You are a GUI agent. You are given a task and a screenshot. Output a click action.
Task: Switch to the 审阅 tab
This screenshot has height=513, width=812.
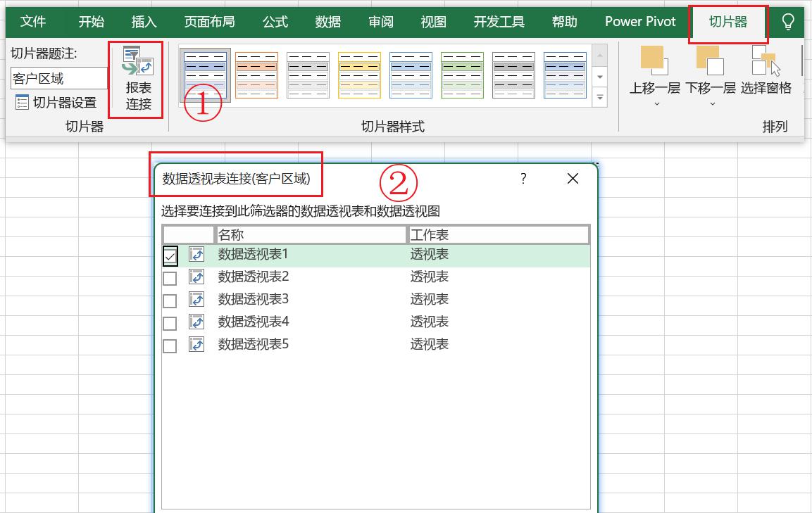(x=380, y=22)
